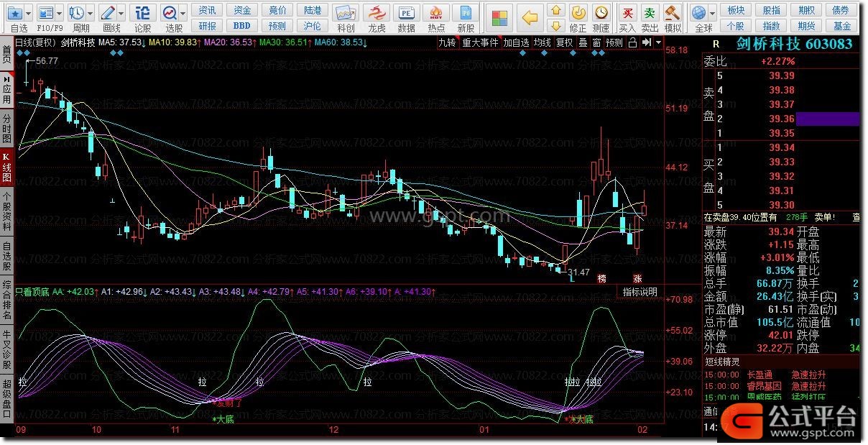Click the green 卖出 sell icon
The height and width of the screenshot is (445, 868).
(650, 13)
